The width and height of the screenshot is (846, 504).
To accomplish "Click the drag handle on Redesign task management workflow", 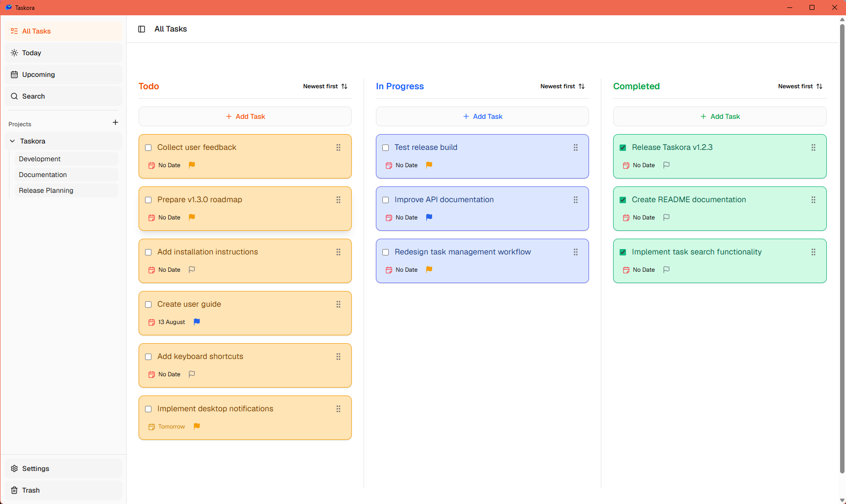I will click(576, 252).
